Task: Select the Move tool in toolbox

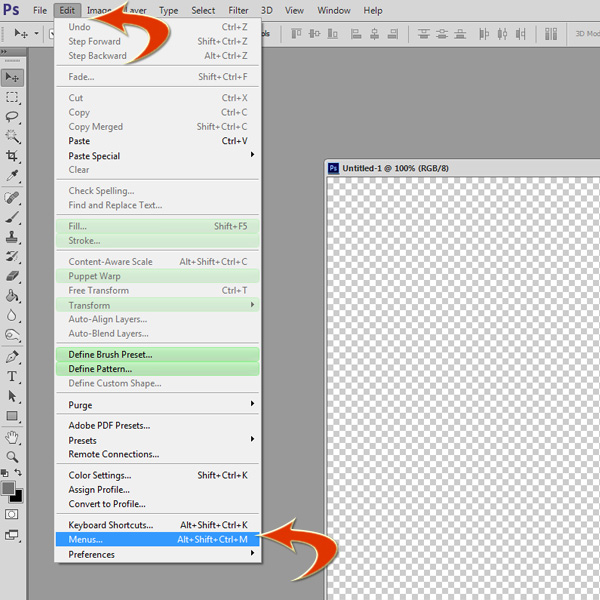Action: click(12, 78)
